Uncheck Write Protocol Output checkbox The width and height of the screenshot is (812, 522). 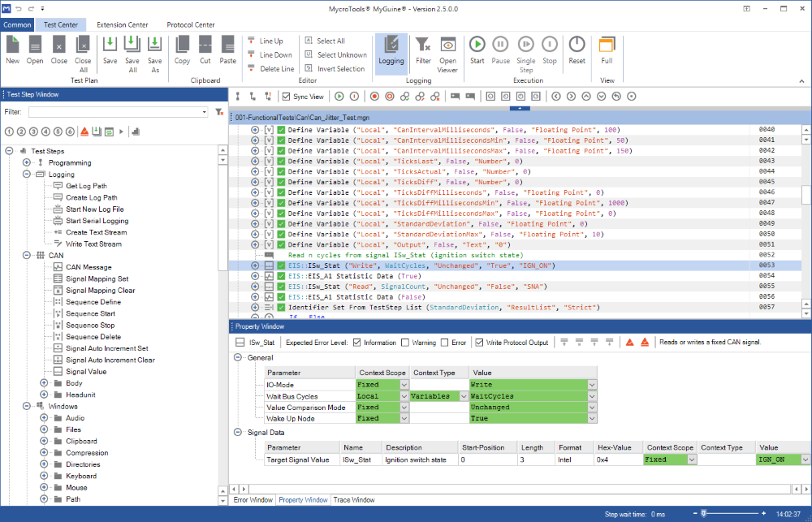479,343
